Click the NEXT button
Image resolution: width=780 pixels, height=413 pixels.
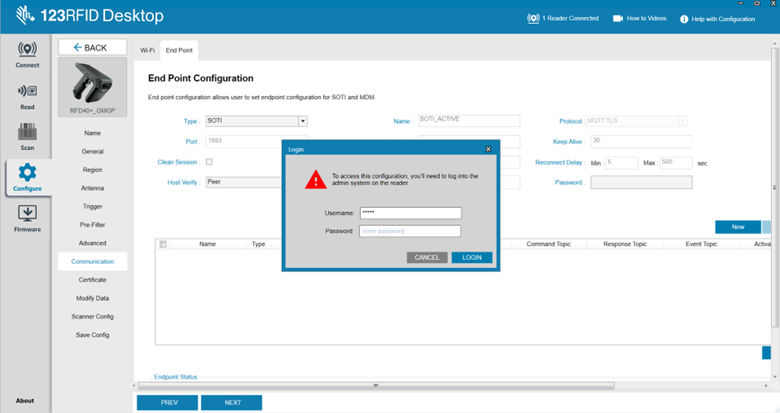click(x=231, y=403)
